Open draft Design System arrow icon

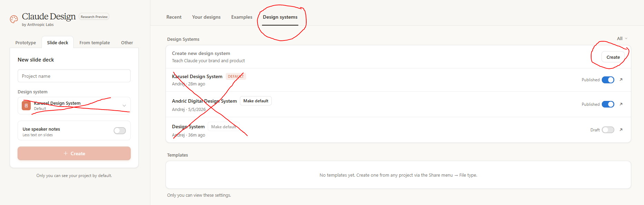[621, 130]
